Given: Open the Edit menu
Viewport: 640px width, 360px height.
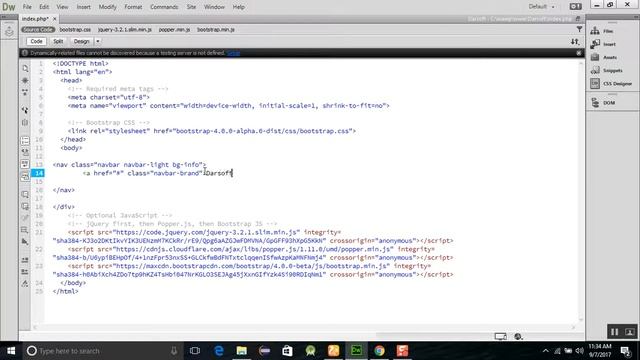Looking at the screenshot, I should coord(44,7).
